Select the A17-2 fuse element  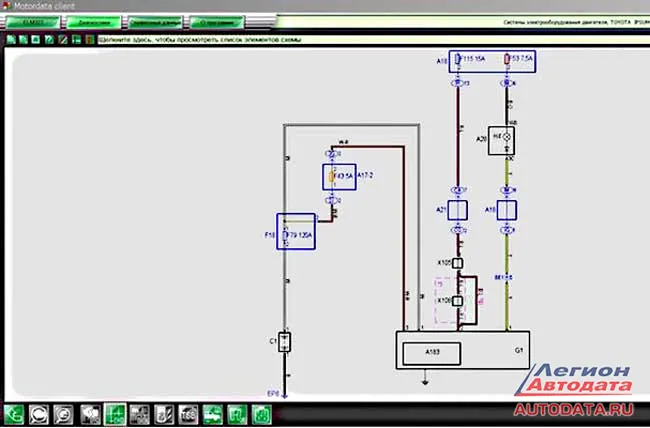pyautogui.click(x=335, y=177)
